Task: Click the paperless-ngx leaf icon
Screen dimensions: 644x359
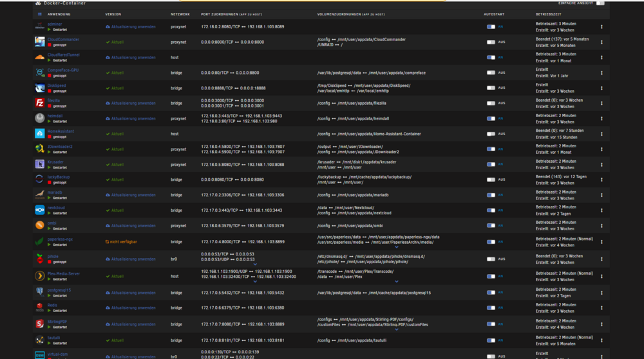Action: coord(39,242)
